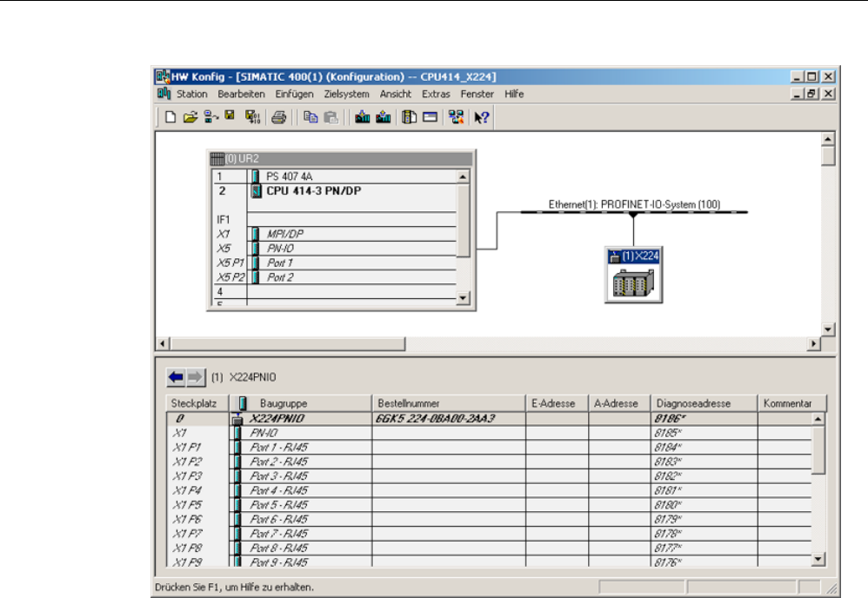Click the New station toolbar icon
Image resolution: width=868 pixels, height=598 pixels.
(x=171, y=118)
